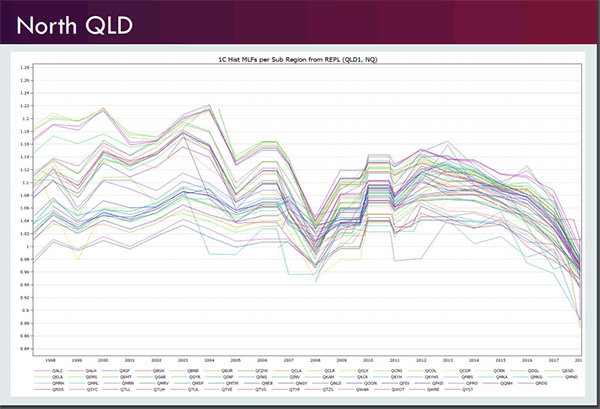This screenshot has width=600, height=409.
Task: Click the 1 y-axis label
Action: click(28, 246)
